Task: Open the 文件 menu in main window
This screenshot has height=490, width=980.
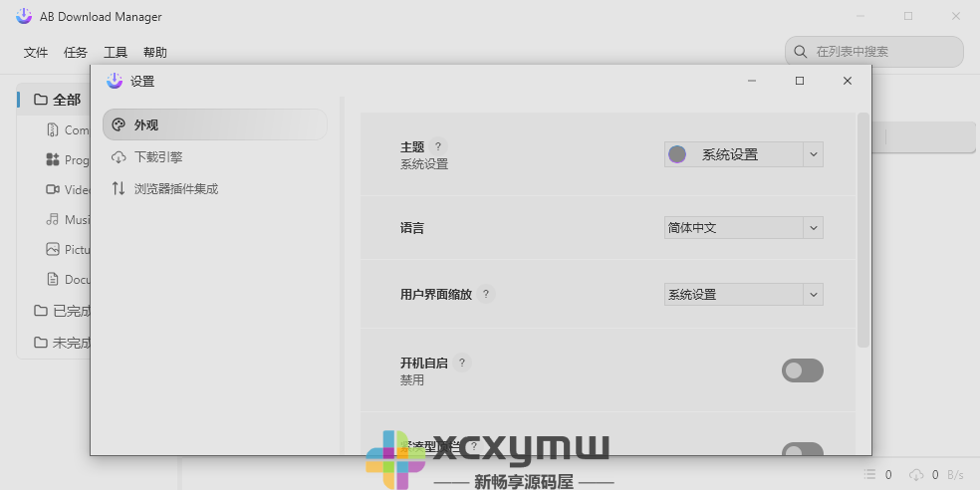Action: (x=36, y=53)
